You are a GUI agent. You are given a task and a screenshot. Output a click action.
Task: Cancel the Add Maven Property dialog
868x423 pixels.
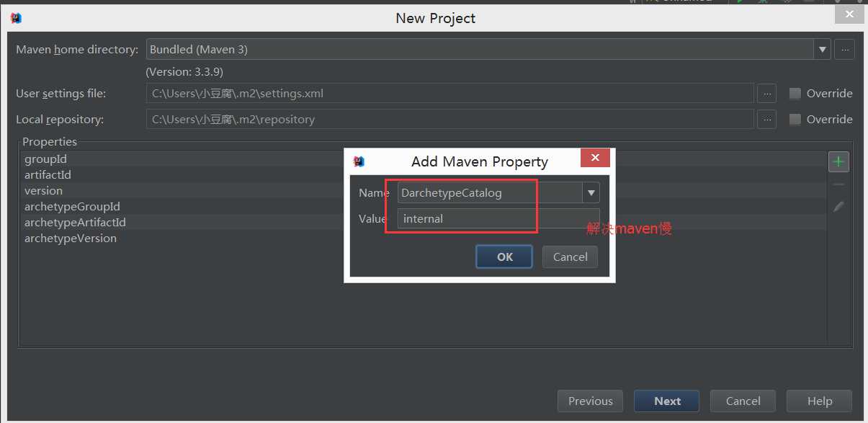click(x=570, y=257)
